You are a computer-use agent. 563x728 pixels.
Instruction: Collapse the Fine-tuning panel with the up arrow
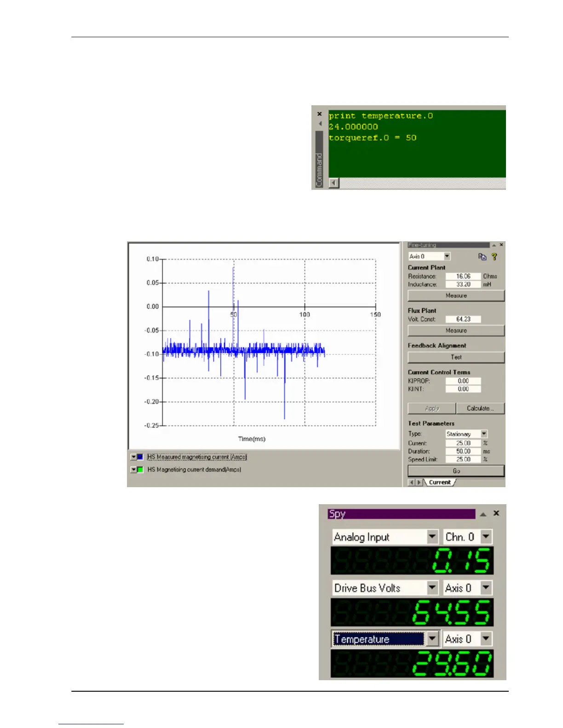(x=494, y=245)
